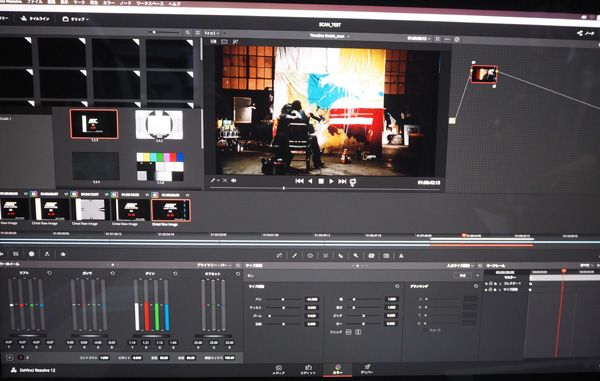Open Primaries Bars mode dropdown
This screenshot has height=381, width=600.
pyautogui.click(x=213, y=265)
